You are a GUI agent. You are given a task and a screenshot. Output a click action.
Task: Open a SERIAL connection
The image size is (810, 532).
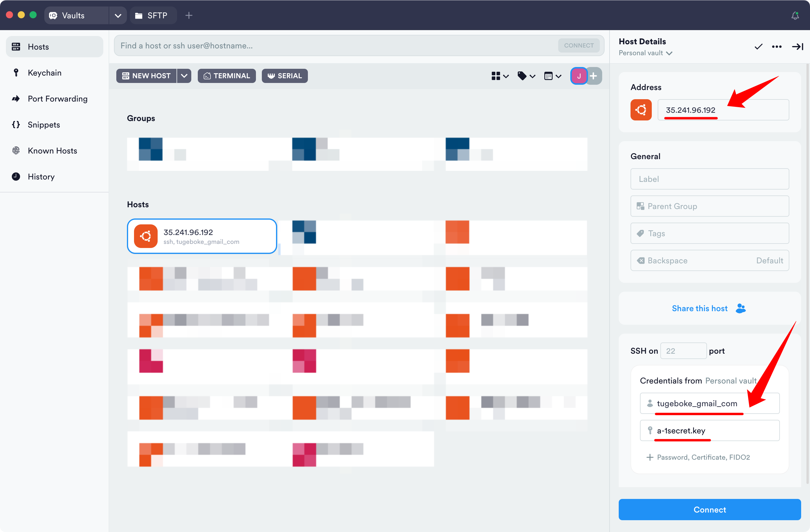(x=285, y=76)
